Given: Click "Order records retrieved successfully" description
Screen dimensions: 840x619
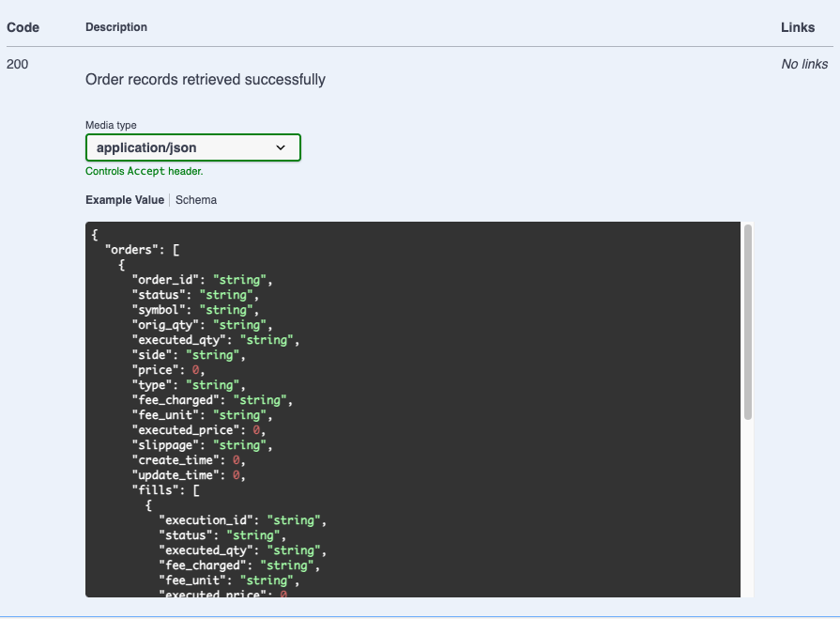Looking at the screenshot, I should [206, 80].
